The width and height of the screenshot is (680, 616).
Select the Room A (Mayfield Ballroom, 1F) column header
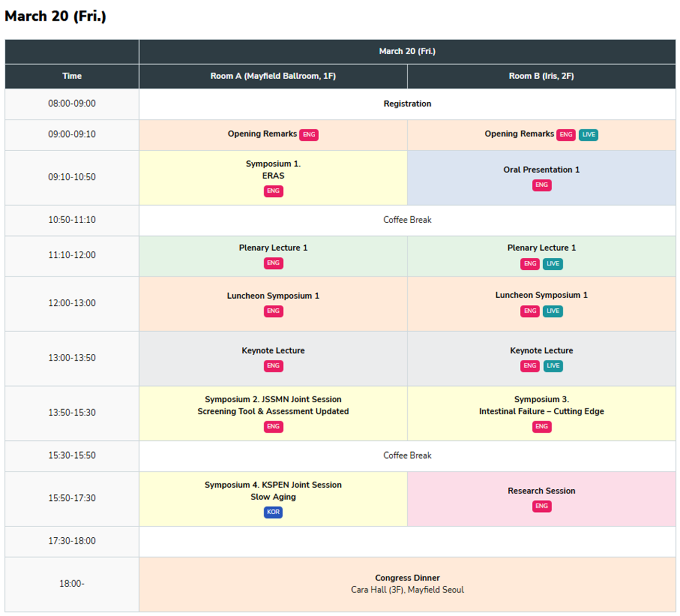273,76
